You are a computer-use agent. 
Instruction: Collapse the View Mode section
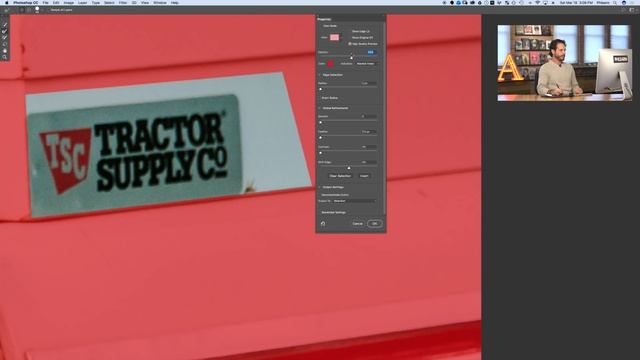click(x=320, y=26)
